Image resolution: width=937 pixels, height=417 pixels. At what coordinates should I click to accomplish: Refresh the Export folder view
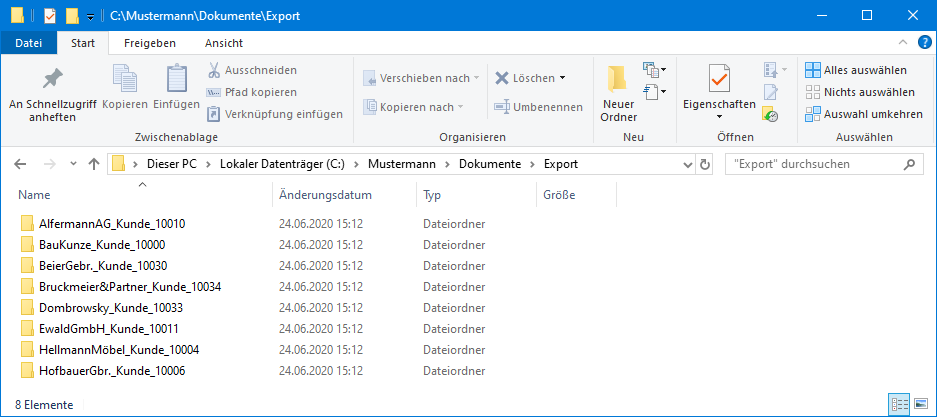pyautogui.click(x=705, y=164)
